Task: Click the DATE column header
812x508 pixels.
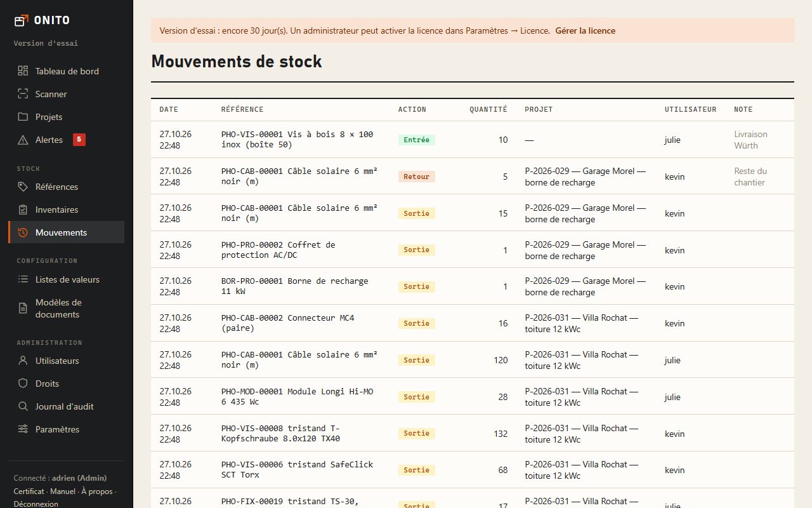Action: click(x=169, y=109)
